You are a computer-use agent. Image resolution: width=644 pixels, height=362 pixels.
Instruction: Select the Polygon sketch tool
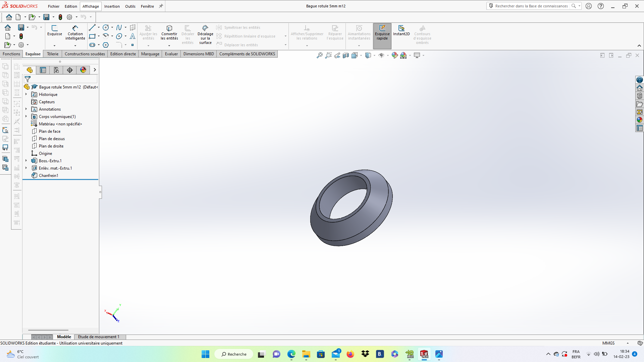(106, 45)
